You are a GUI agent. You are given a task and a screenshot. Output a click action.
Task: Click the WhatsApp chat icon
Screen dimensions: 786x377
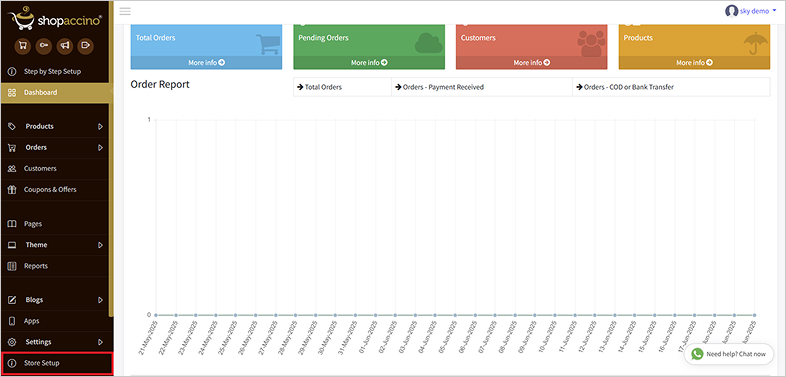(x=697, y=354)
